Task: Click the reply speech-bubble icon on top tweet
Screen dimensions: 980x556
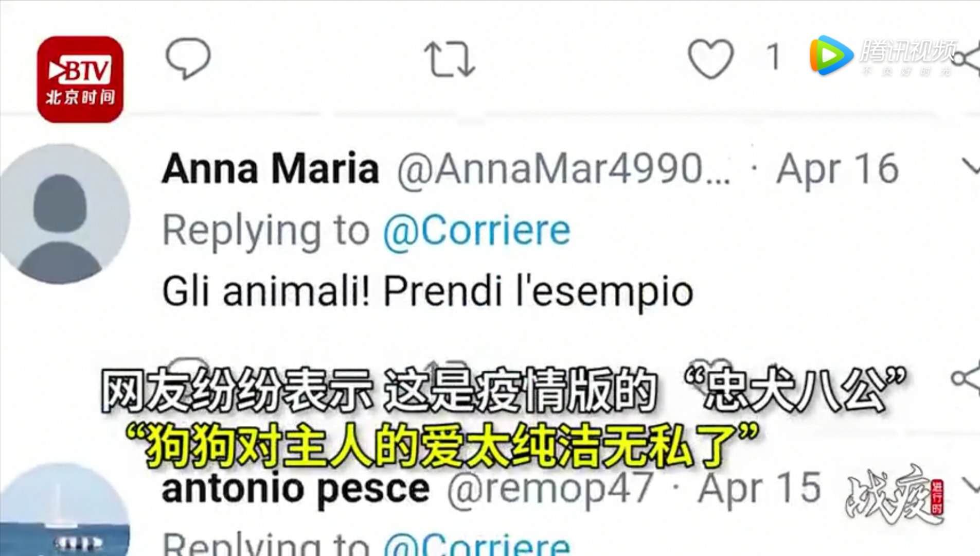Action: 188,58
